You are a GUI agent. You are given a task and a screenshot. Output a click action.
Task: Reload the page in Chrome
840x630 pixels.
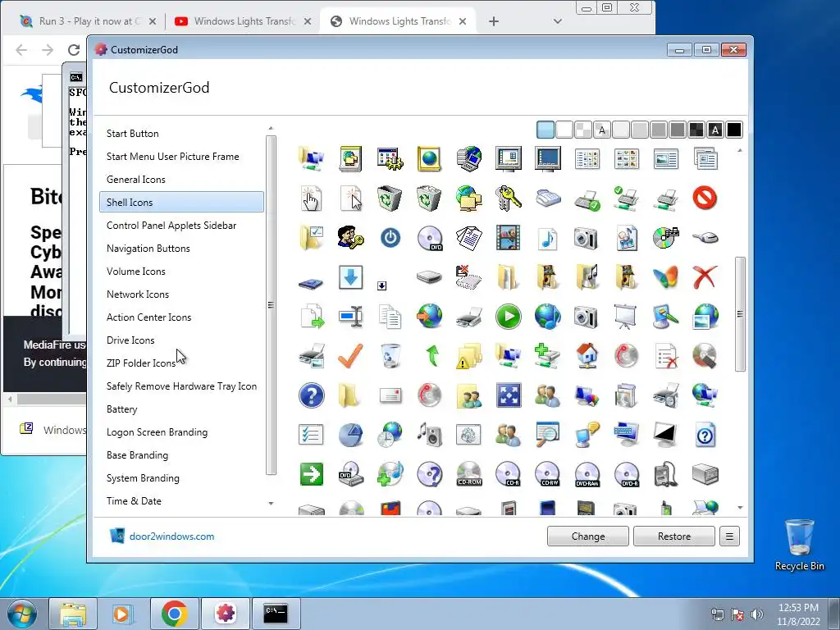73,50
